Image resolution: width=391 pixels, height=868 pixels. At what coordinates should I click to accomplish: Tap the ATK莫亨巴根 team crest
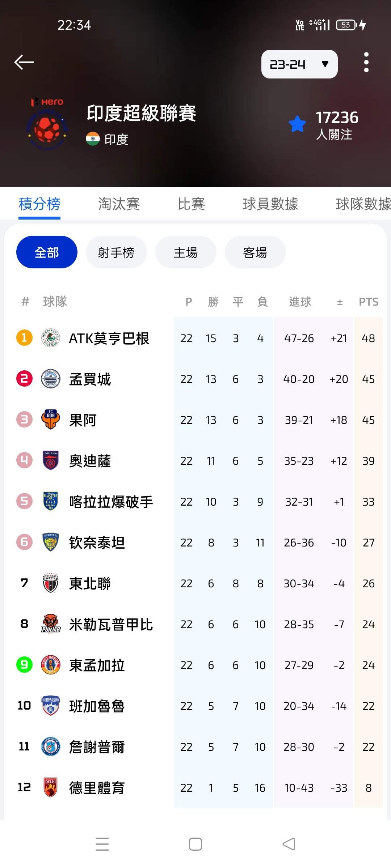[51, 338]
